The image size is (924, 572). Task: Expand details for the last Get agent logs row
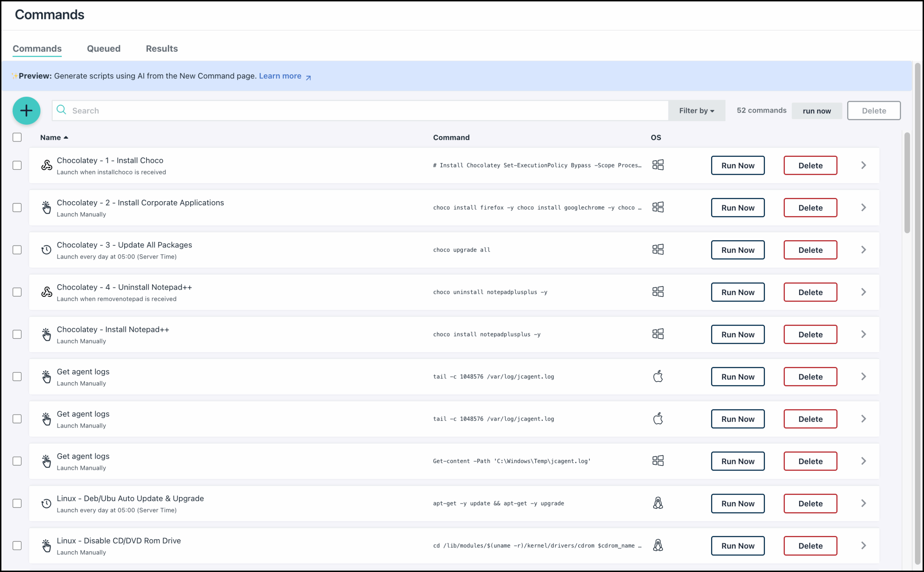[x=863, y=461]
